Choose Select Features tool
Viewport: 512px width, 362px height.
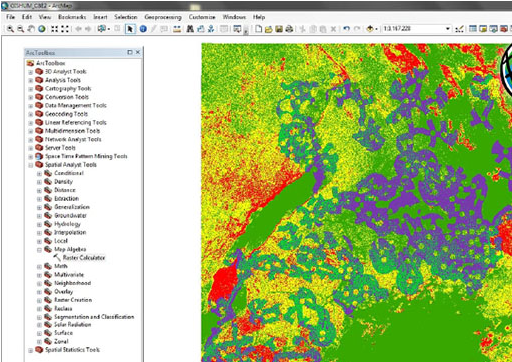pos(102,29)
